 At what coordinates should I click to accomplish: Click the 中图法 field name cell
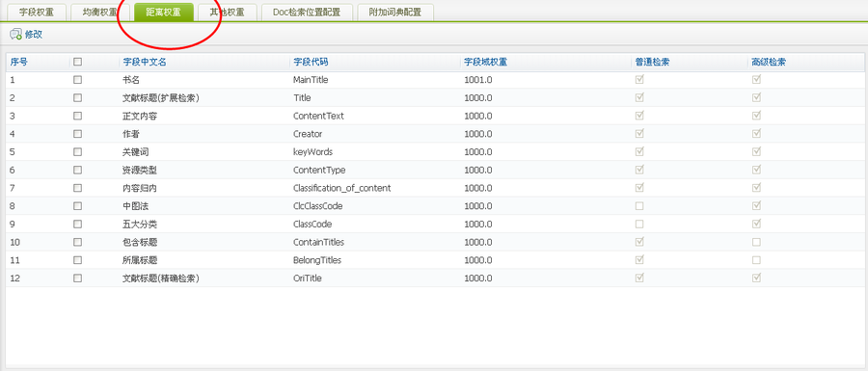(x=136, y=205)
